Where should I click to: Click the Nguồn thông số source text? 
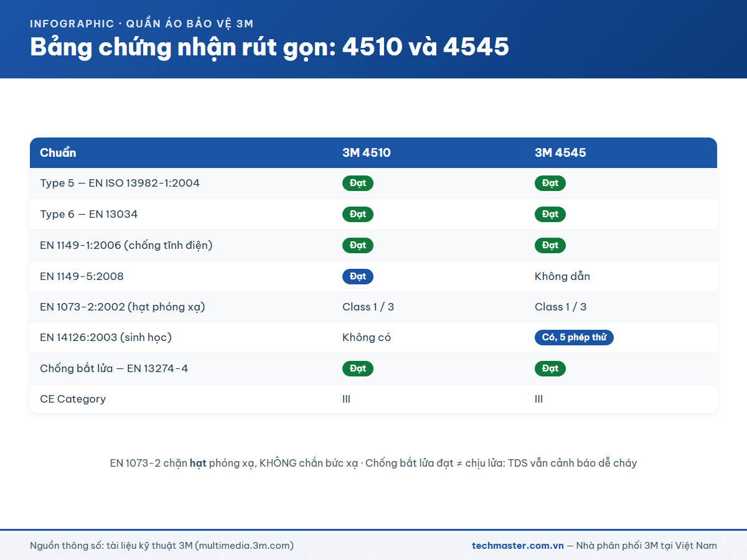tap(162, 546)
